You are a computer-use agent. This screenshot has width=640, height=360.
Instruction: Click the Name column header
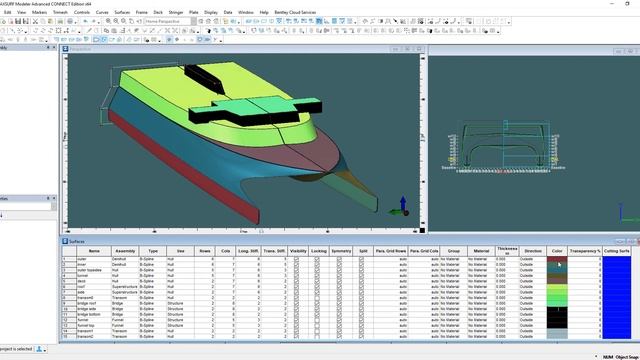click(x=94, y=251)
